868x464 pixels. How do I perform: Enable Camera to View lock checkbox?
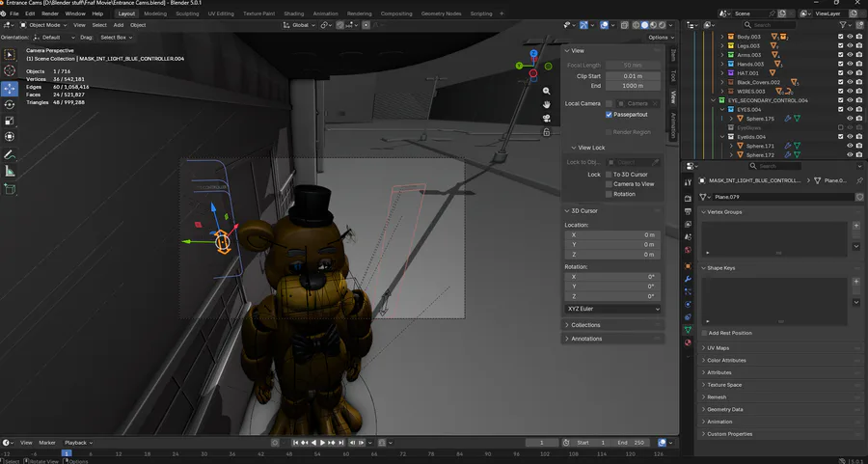point(609,184)
